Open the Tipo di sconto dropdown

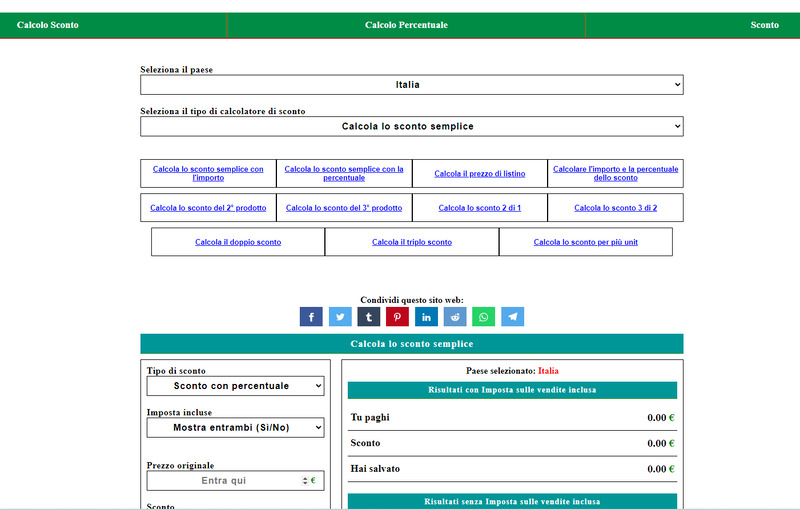[235, 386]
